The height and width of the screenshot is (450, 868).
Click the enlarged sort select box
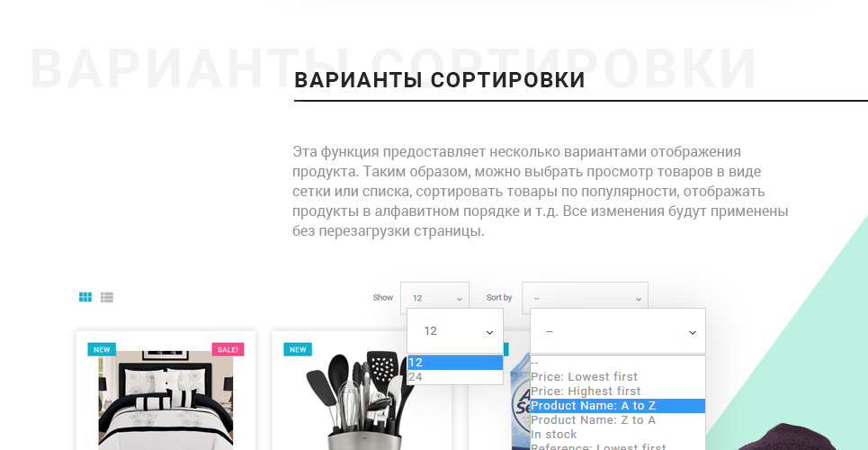[618, 331]
